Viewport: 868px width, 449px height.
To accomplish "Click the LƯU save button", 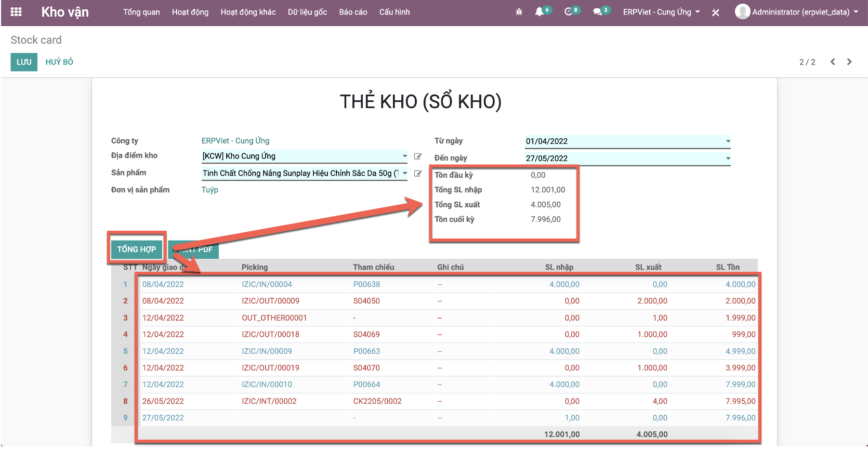I will coord(24,62).
